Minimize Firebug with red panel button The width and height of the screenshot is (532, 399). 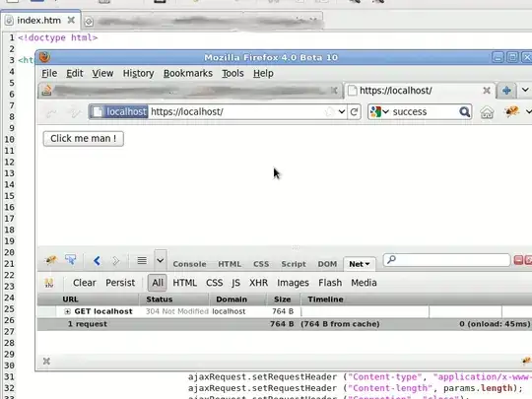click(518, 260)
